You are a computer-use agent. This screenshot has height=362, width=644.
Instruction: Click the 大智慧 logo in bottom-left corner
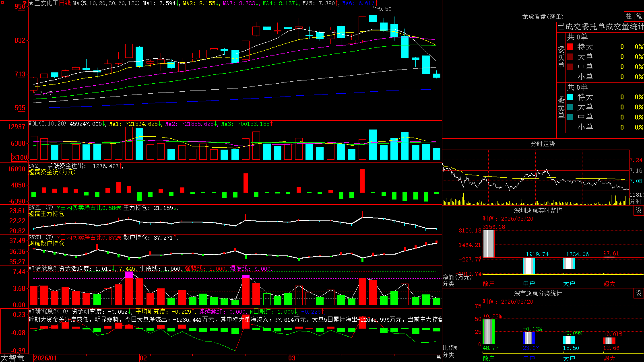pyautogui.click(x=12, y=358)
